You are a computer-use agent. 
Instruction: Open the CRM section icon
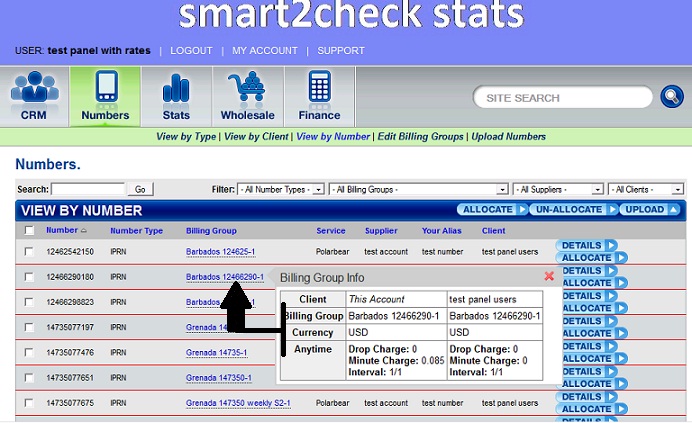[x=34, y=96]
